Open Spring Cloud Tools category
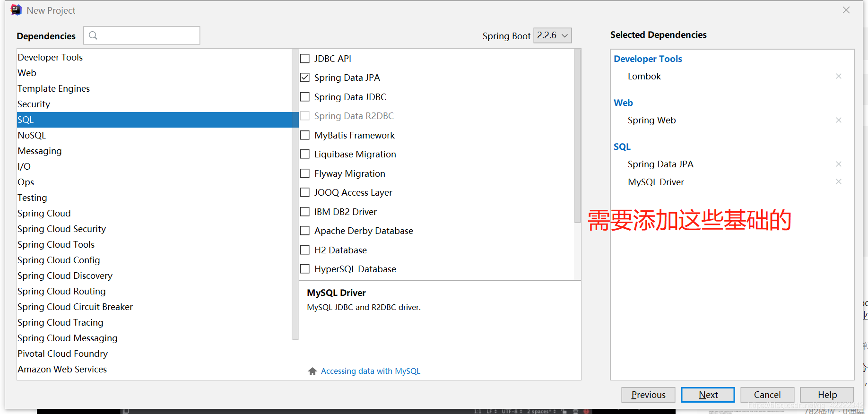Screen dimensions: 868x414 point(154,244)
